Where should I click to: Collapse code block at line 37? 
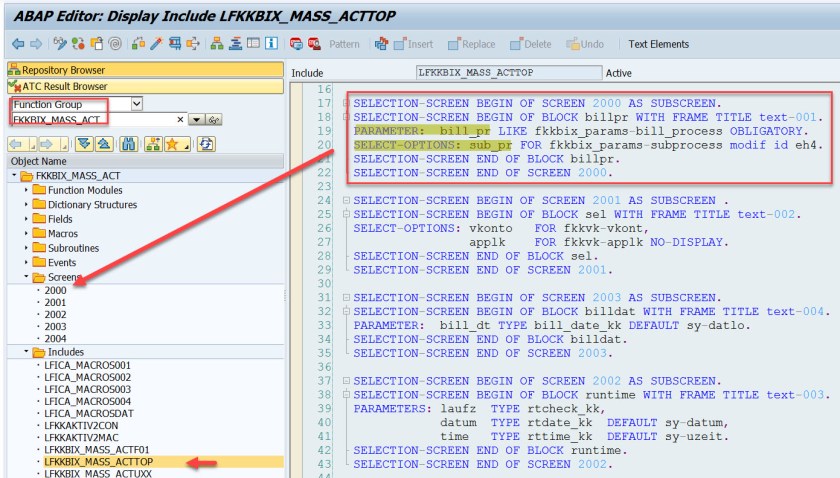[x=346, y=380]
